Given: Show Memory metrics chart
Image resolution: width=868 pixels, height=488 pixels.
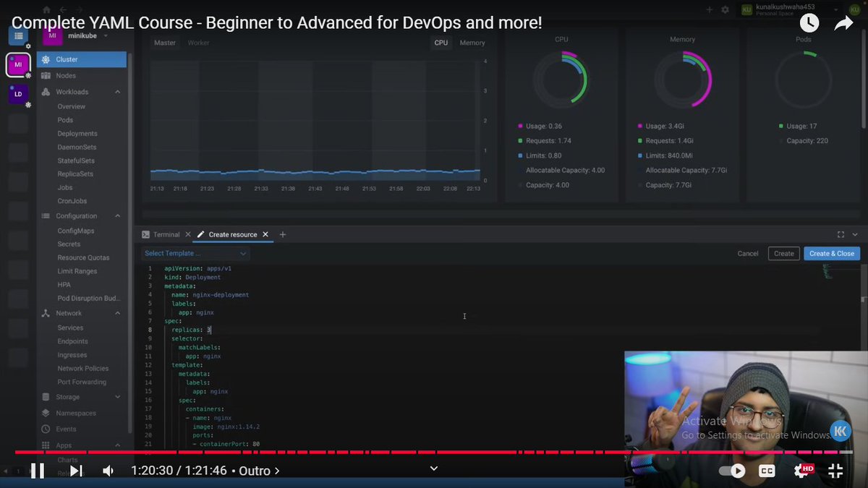Looking at the screenshot, I should pyautogui.click(x=472, y=43).
